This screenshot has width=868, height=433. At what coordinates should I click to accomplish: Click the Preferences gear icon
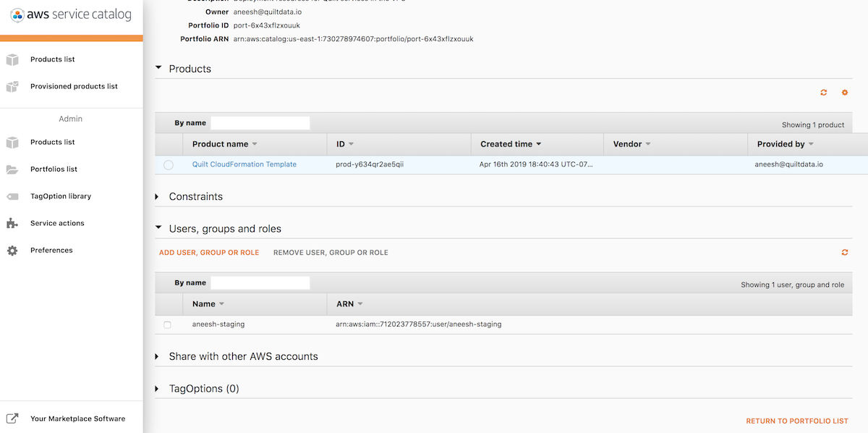(12, 251)
